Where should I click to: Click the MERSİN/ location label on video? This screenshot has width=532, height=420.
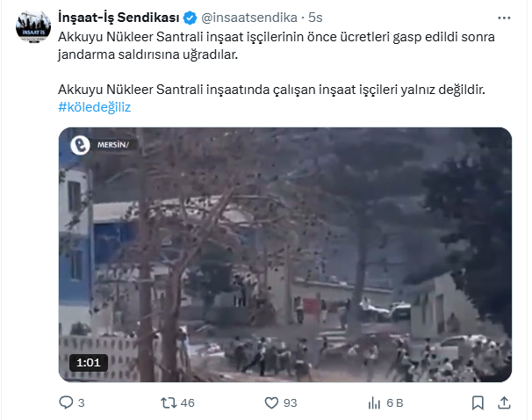tap(113, 145)
